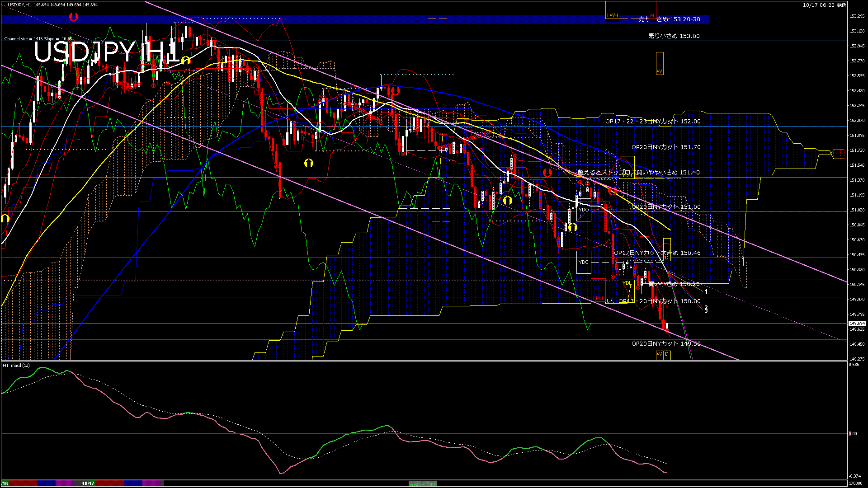Click the H1 macd (12) indicator label
The image size is (868, 488).
pos(16,365)
